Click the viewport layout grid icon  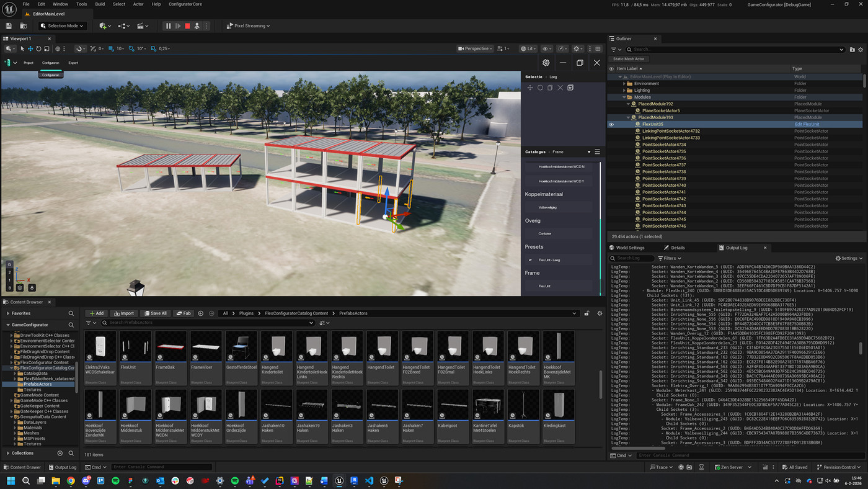(598, 48)
